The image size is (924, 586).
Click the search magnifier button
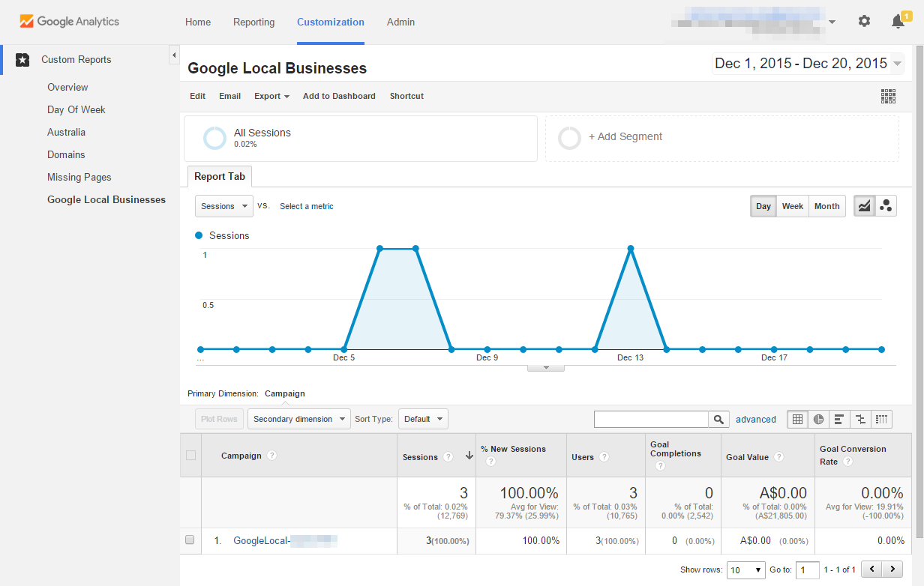click(718, 420)
